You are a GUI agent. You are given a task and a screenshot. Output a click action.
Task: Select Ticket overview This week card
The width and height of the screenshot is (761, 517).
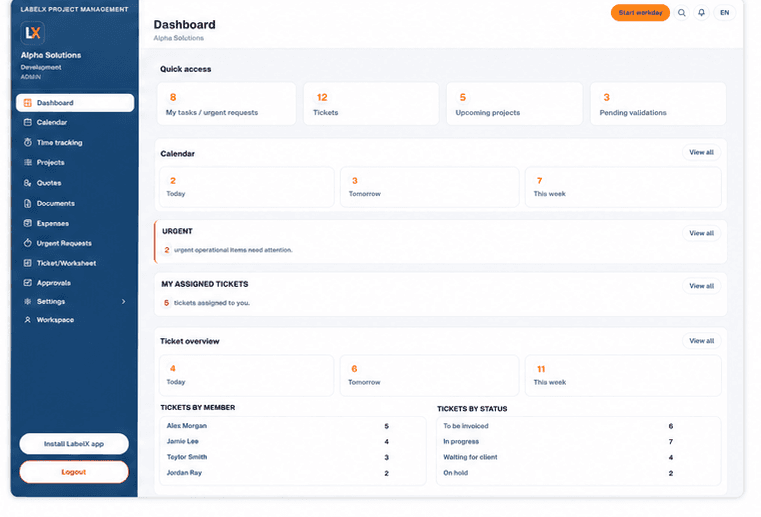(623, 375)
